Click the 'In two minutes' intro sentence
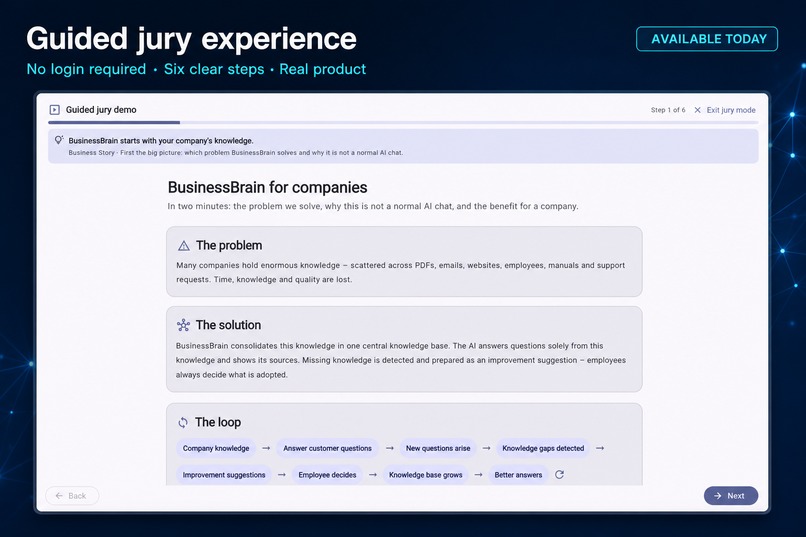The height and width of the screenshot is (537, 806). point(373,206)
